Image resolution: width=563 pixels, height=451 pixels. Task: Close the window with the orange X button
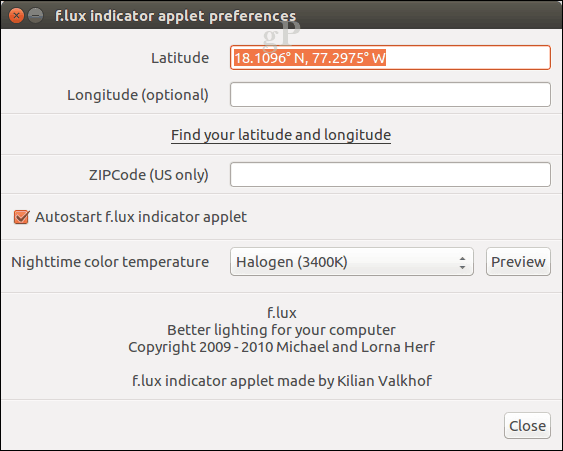[x=16, y=16]
